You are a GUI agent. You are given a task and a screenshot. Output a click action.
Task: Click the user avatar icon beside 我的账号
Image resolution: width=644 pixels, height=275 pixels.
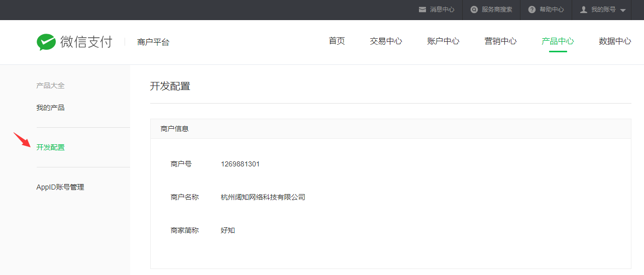pos(583,10)
